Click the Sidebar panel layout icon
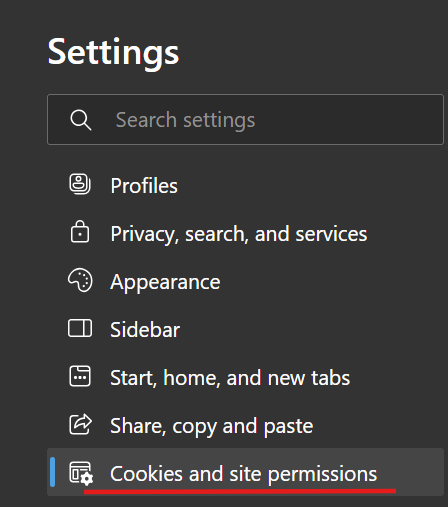This screenshot has height=507, width=448. (80, 328)
